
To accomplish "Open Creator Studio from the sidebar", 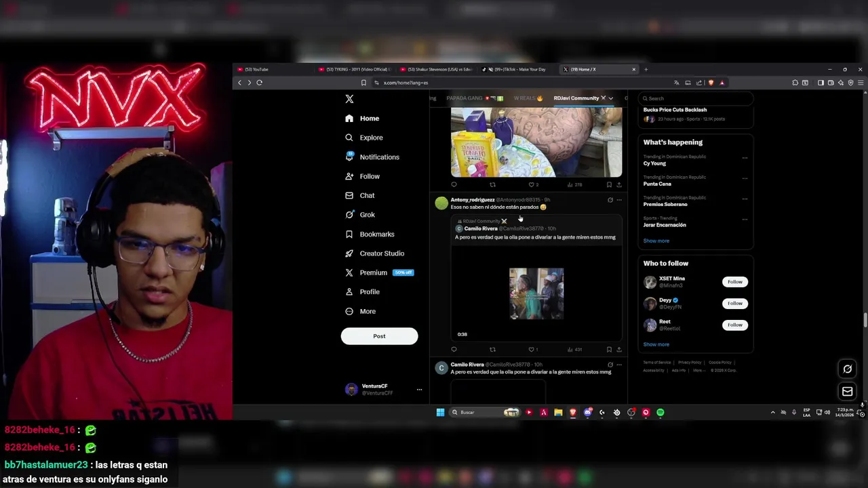I will (375, 253).
